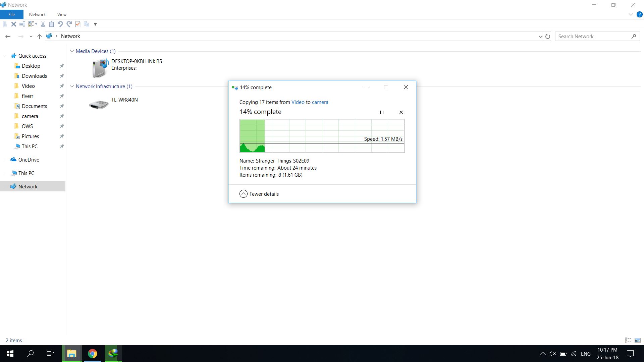Open the Action Center notifications icon
The width and height of the screenshot is (644, 362).
630,354
